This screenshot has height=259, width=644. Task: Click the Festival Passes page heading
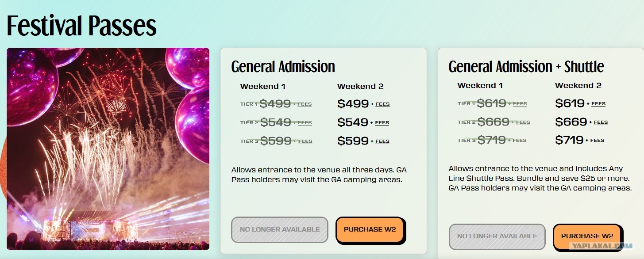(x=81, y=26)
